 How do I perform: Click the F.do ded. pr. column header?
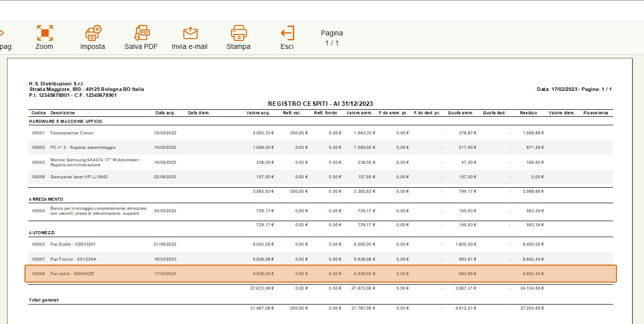click(427, 113)
